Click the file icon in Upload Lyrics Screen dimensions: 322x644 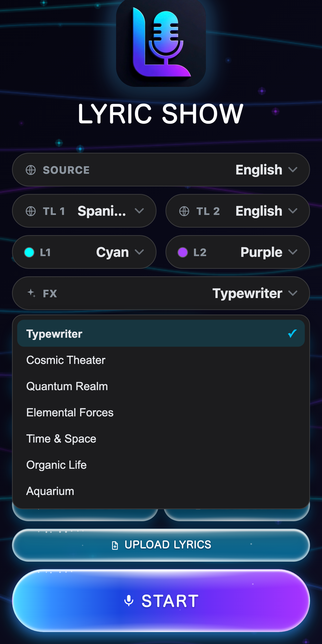coord(115,545)
